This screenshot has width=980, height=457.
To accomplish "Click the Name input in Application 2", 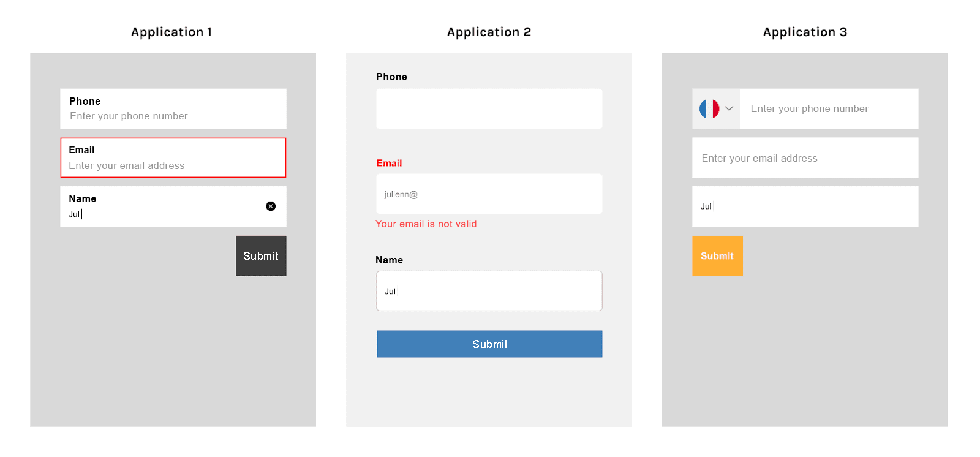I will (489, 291).
